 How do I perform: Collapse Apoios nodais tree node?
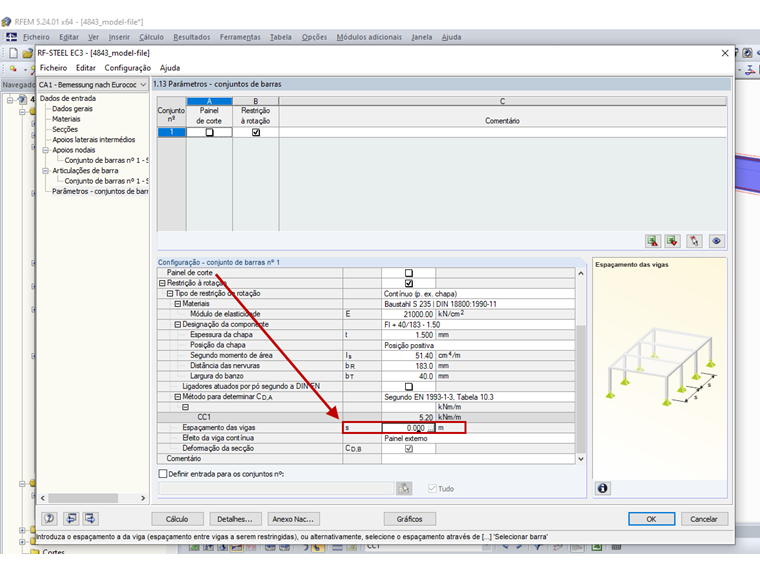click(46, 150)
